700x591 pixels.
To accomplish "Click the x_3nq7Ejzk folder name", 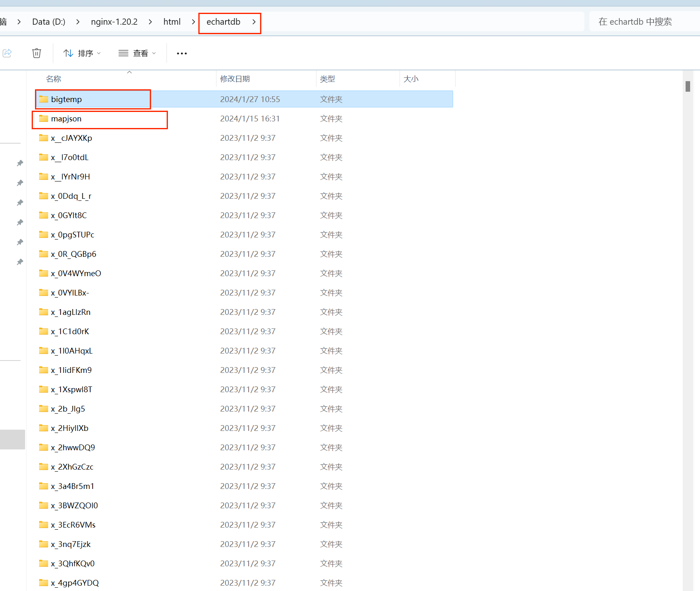I will click(71, 544).
